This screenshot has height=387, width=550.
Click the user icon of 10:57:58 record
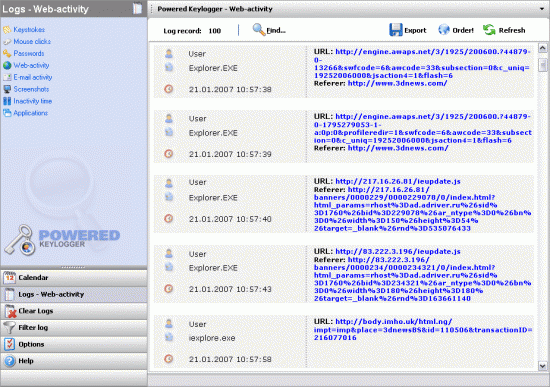point(169,323)
